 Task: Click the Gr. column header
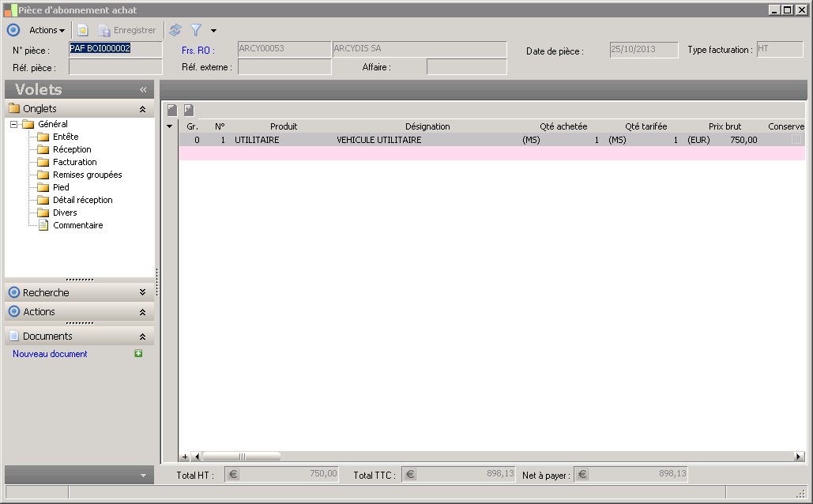[192, 126]
